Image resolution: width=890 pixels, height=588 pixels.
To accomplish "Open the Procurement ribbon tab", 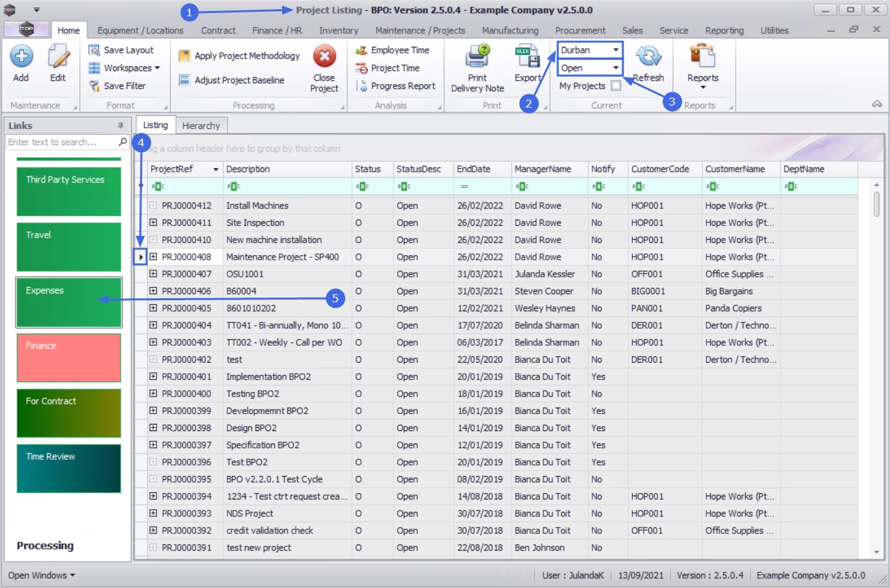I will click(580, 31).
